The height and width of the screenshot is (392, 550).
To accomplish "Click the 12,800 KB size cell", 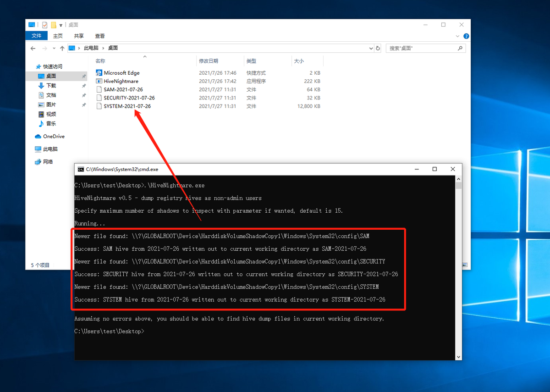I will (x=308, y=106).
